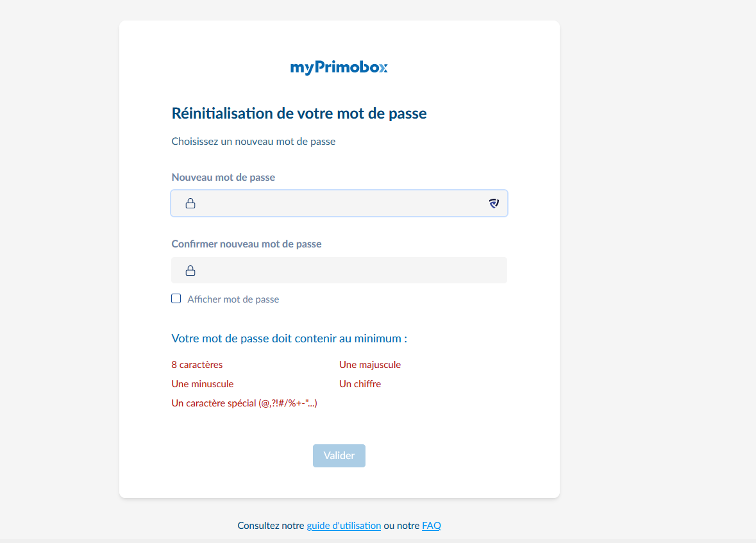Click the "Confirmer nouveau mot de passe" label
This screenshot has width=756, height=543.
tap(246, 244)
